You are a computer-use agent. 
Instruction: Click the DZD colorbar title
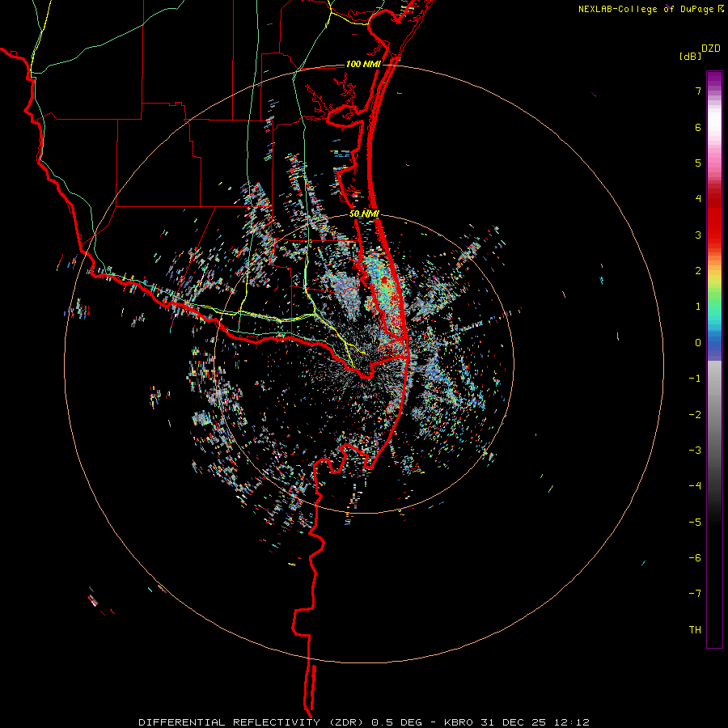[x=711, y=49]
